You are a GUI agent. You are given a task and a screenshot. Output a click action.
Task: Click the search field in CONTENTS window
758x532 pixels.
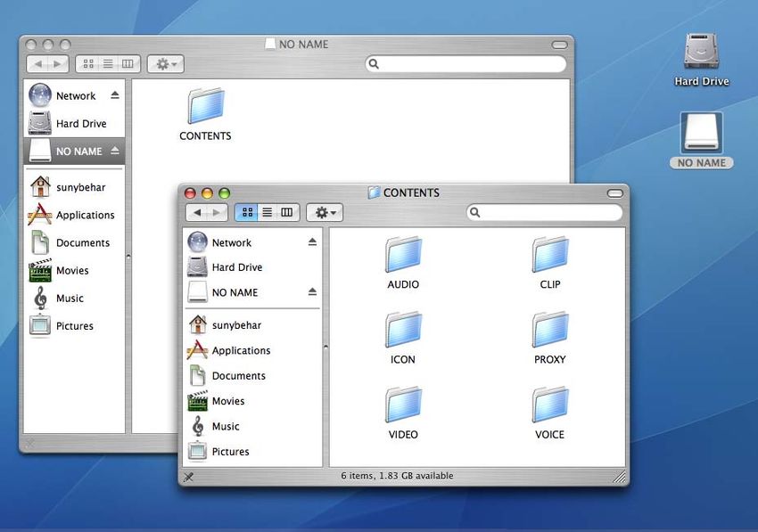click(x=544, y=212)
